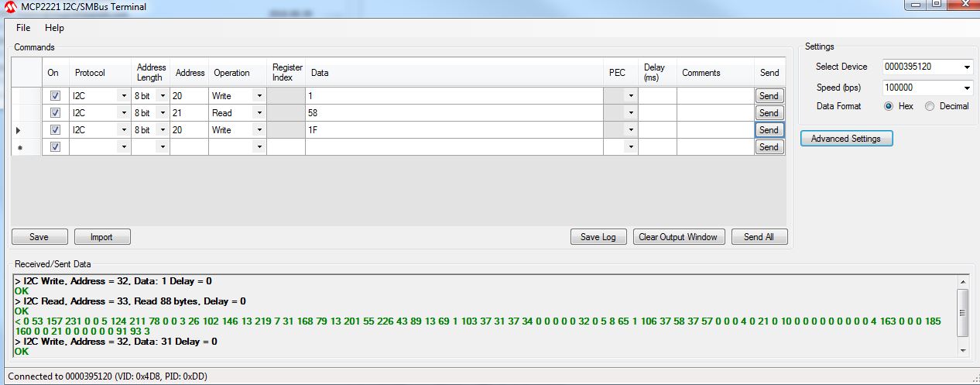This screenshot has width=980, height=385.
Task: Click Delay field in first command row
Action: 657,96
